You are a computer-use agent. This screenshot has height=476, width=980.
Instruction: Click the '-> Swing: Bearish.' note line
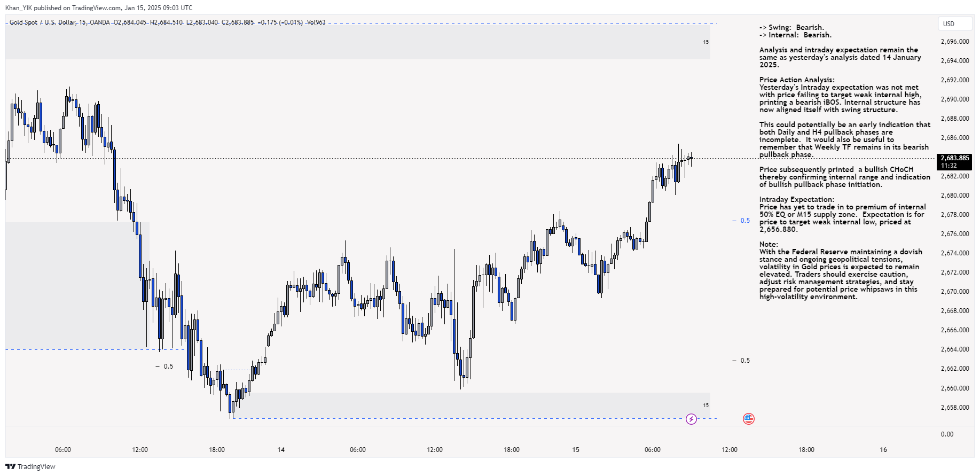click(791, 27)
